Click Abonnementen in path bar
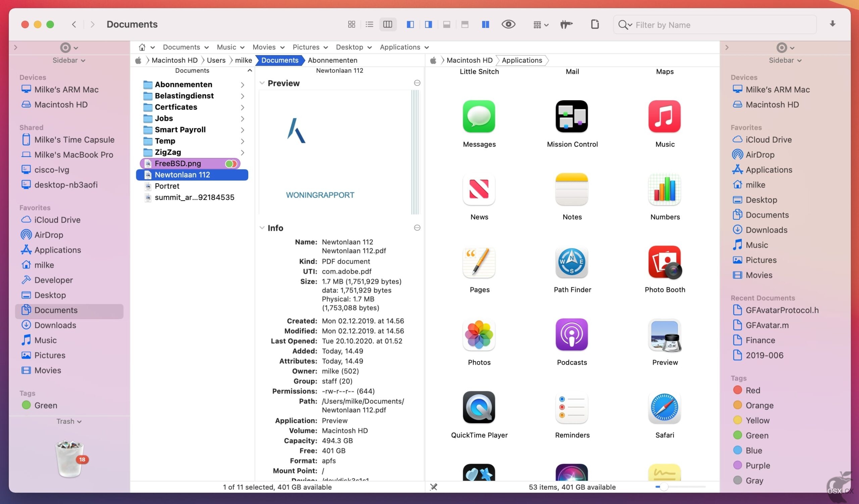The height and width of the screenshot is (504, 859). [x=332, y=60]
